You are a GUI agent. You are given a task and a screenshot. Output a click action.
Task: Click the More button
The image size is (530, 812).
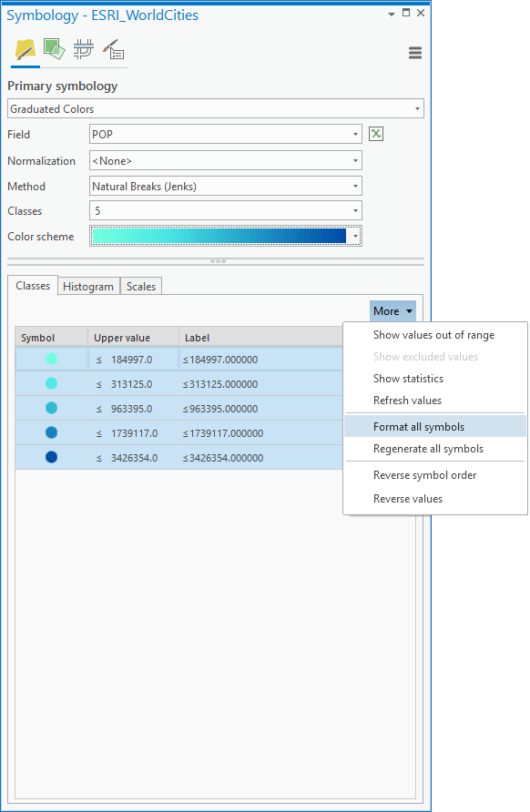pyautogui.click(x=392, y=311)
